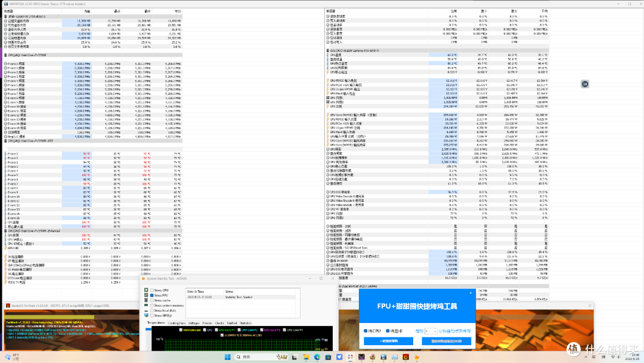Collapse the CPU Intel Core i7 frequency group
Screen dimensions: 644x363
click(x=5, y=55)
